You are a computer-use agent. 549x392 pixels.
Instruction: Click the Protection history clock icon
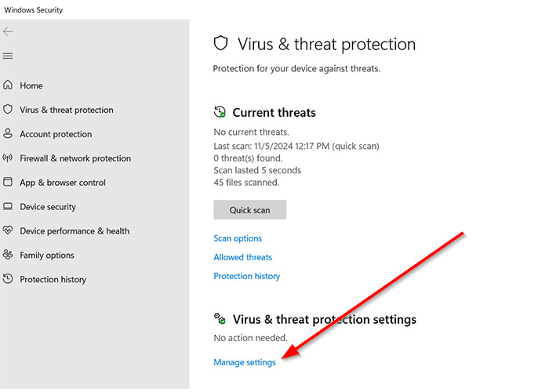(x=8, y=279)
